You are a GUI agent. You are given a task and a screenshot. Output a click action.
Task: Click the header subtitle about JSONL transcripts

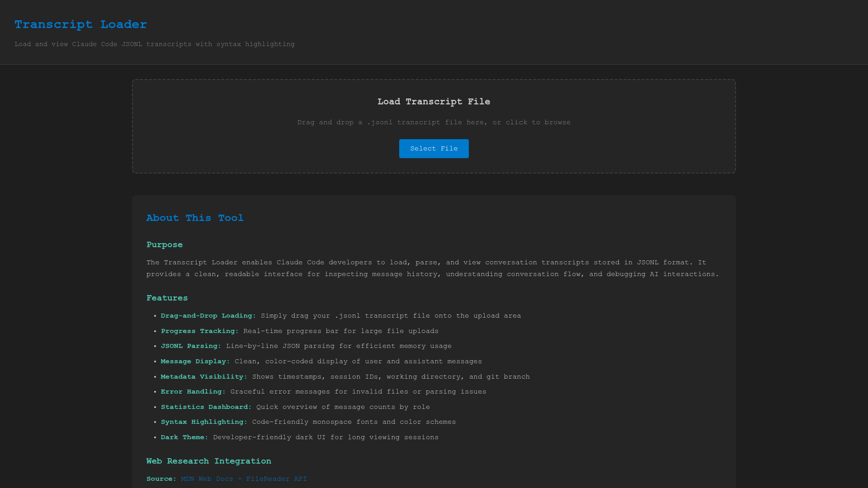tap(154, 44)
